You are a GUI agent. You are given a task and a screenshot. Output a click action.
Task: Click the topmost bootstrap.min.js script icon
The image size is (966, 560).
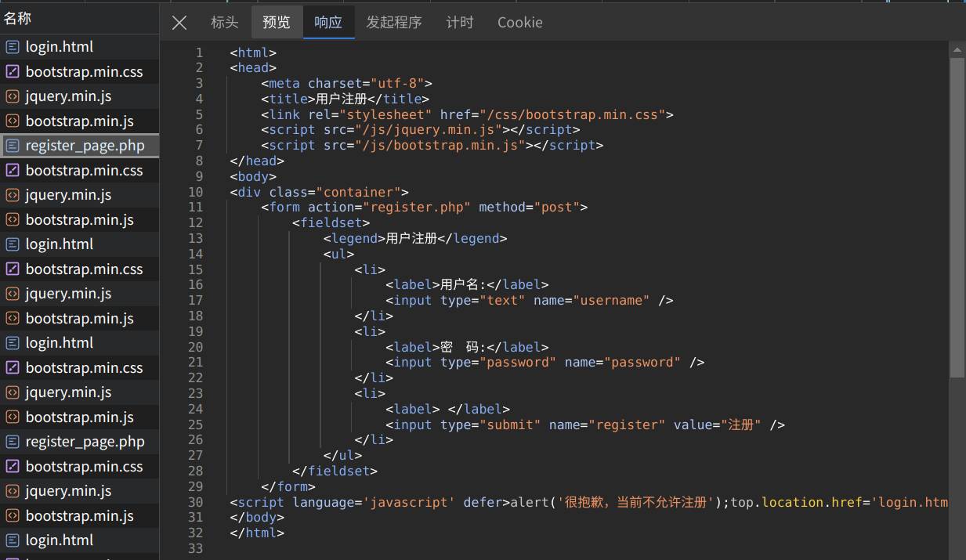(13, 121)
